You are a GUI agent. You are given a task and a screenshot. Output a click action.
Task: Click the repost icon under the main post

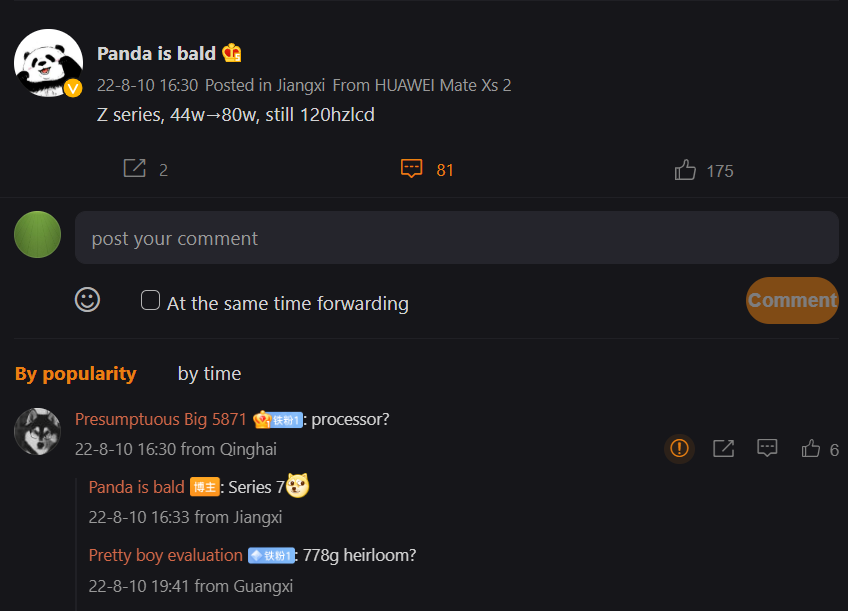(134, 169)
